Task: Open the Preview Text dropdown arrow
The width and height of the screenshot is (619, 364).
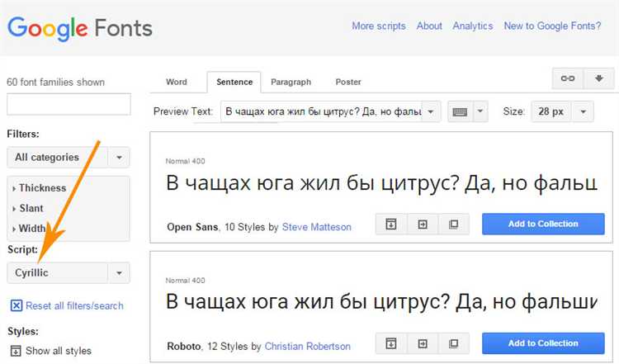Action: coord(431,111)
